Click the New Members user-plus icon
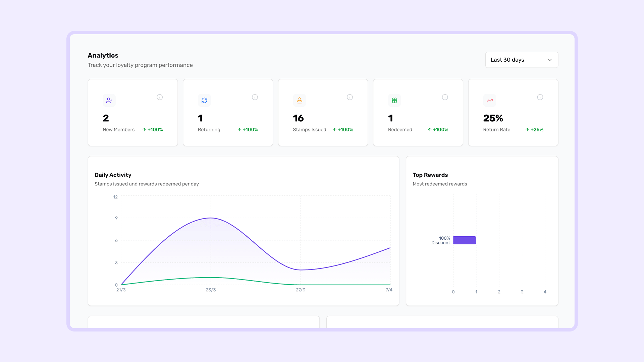Image resolution: width=644 pixels, height=362 pixels. point(109,100)
